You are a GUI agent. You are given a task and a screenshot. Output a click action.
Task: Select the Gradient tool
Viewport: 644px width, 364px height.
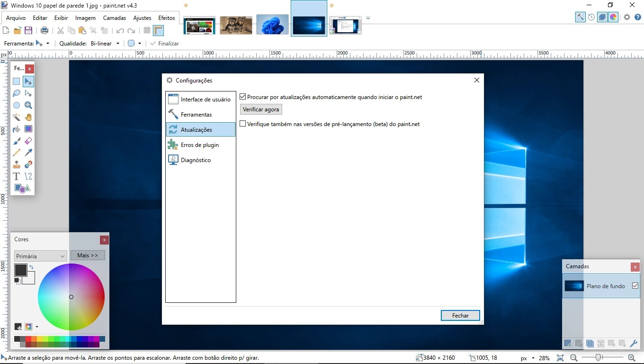[28, 128]
